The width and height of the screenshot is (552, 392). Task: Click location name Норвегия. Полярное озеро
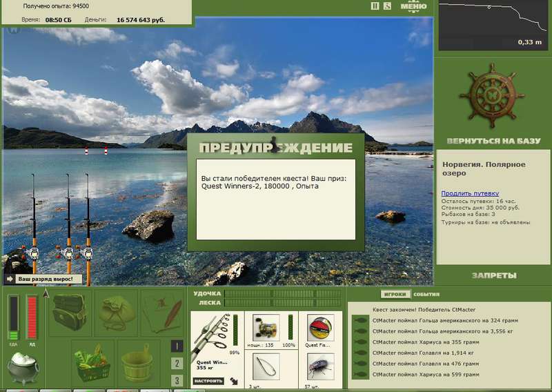pyautogui.click(x=484, y=168)
